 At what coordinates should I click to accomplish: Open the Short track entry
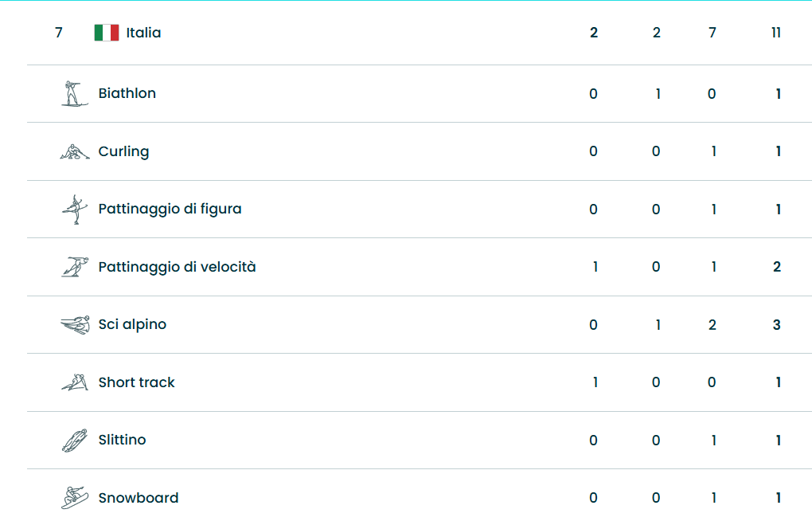[x=136, y=382]
